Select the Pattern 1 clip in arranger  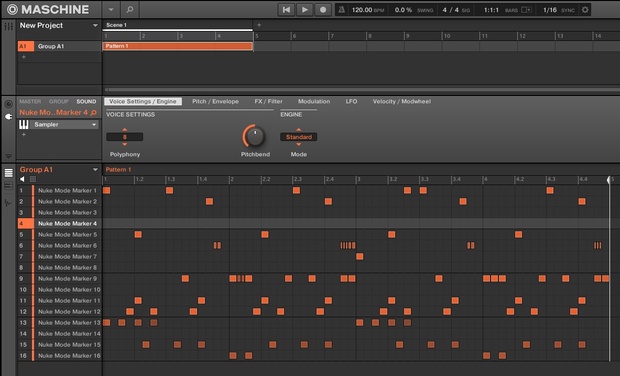(x=178, y=46)
